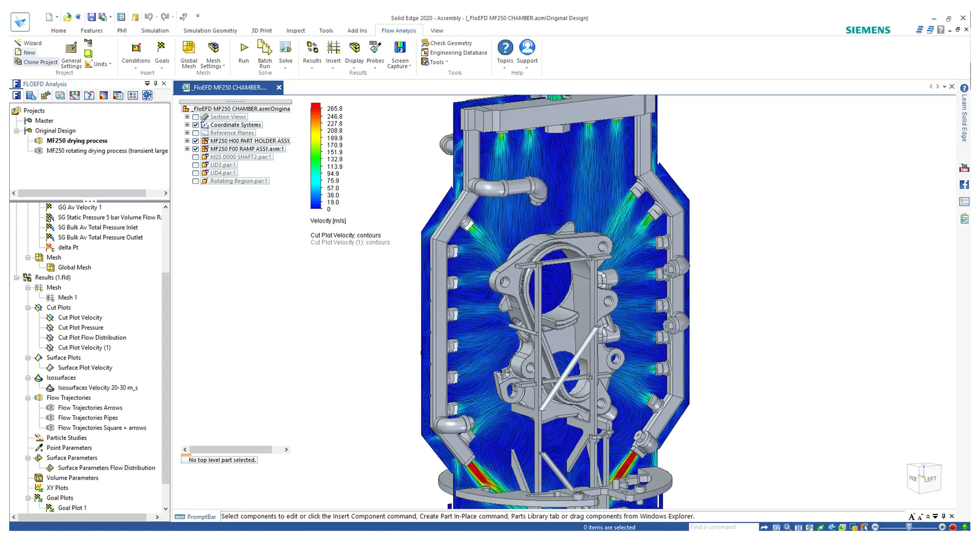The image size is (980, 542).
Task: Collapse the Flow Trajectories node
Action: pos(28,398)
